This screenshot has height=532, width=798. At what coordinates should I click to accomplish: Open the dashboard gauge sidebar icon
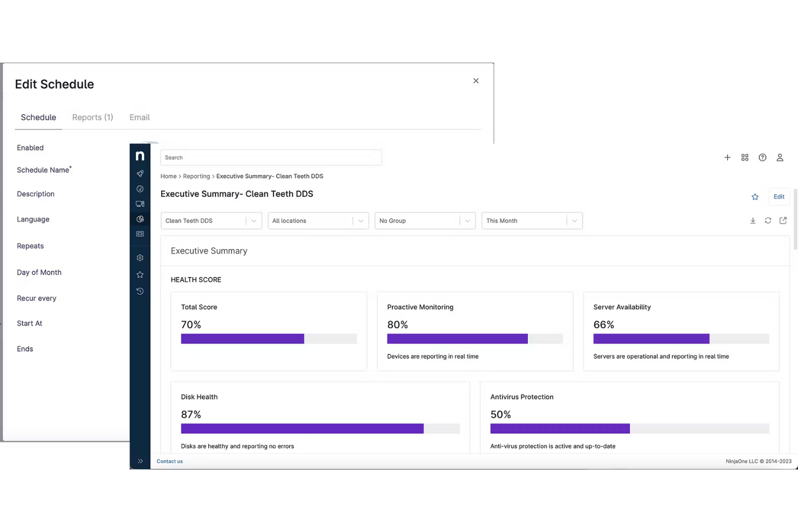pos(140,189)
